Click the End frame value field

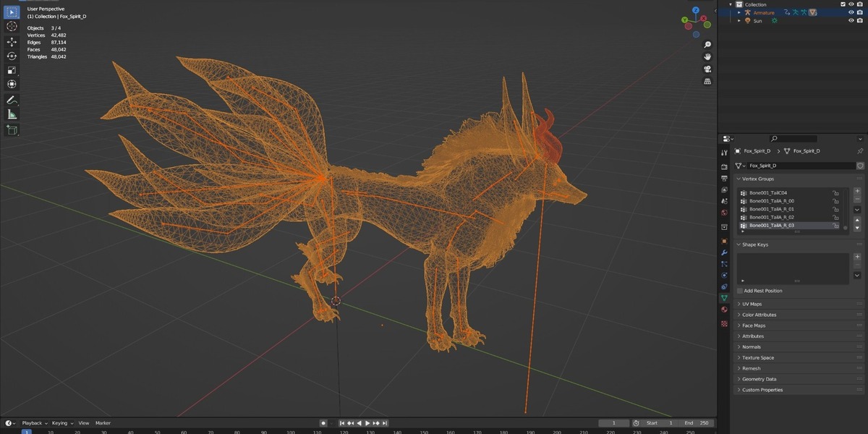[697, 423]
